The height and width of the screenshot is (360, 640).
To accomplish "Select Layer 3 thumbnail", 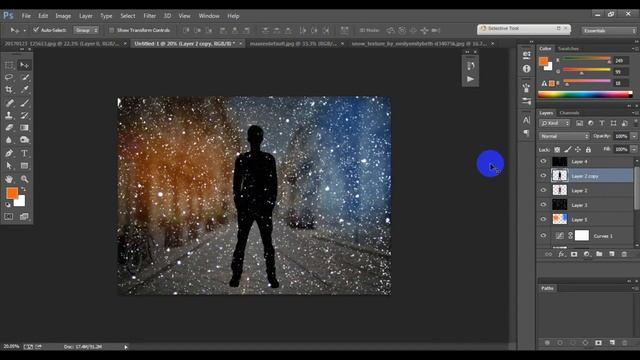I will click(560, 204).
